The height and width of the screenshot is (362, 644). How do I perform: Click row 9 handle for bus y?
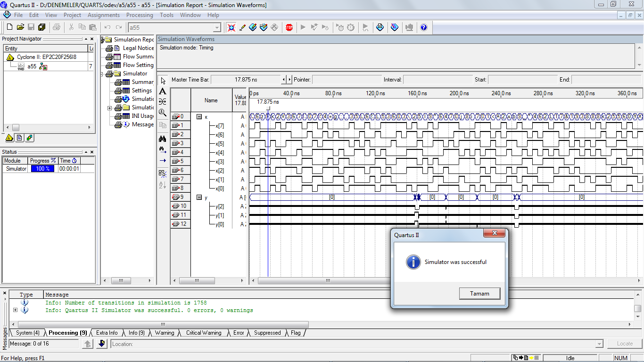[x=181, y=197]
